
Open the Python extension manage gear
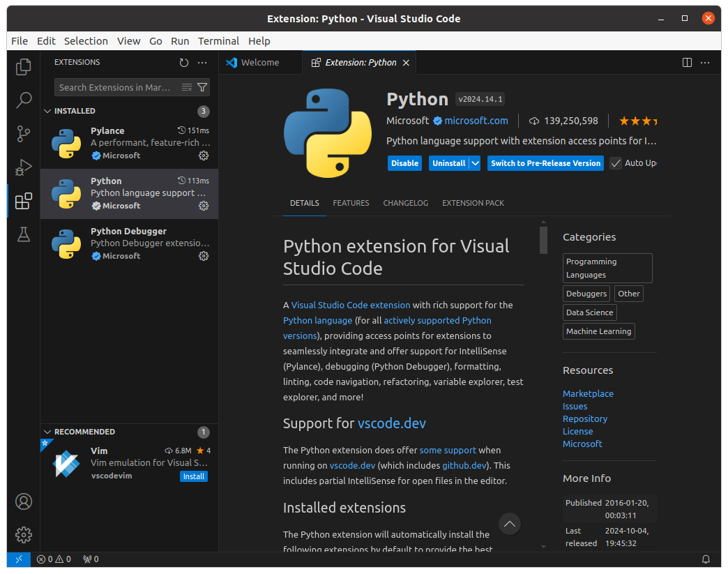(204, 206)
